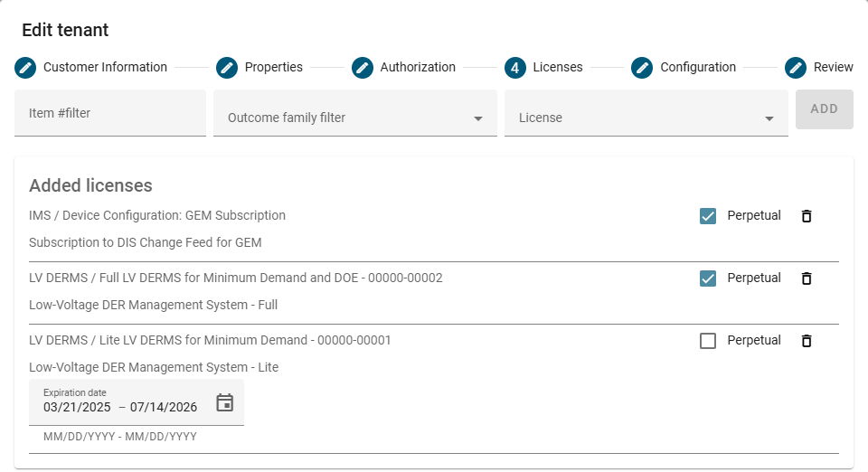Image resolution: width=868 pixels, height=472 pixels.
Task: Delete the Lite LV DERMS license
Action: (x=807, y=341)
